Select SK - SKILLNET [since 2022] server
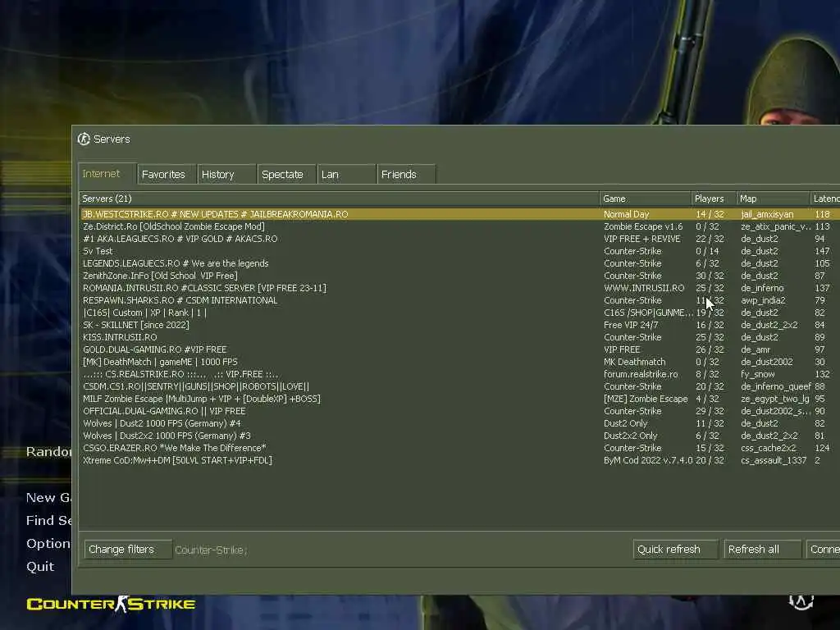 pos(459,325)
